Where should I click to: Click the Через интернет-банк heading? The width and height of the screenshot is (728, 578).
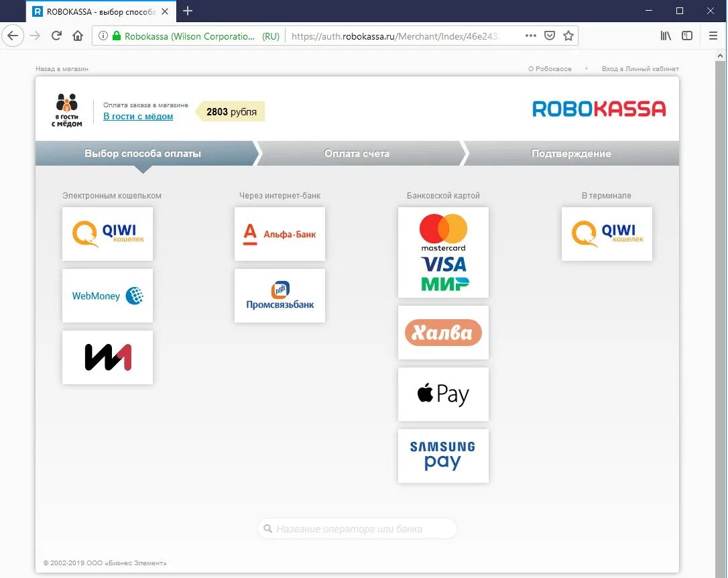(x=280, y=196)
